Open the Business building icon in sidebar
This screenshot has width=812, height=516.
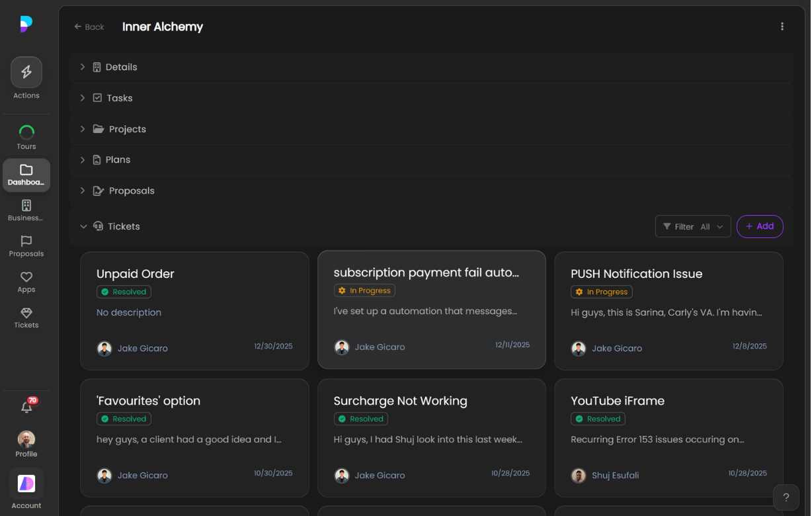(x=26, y=206)
